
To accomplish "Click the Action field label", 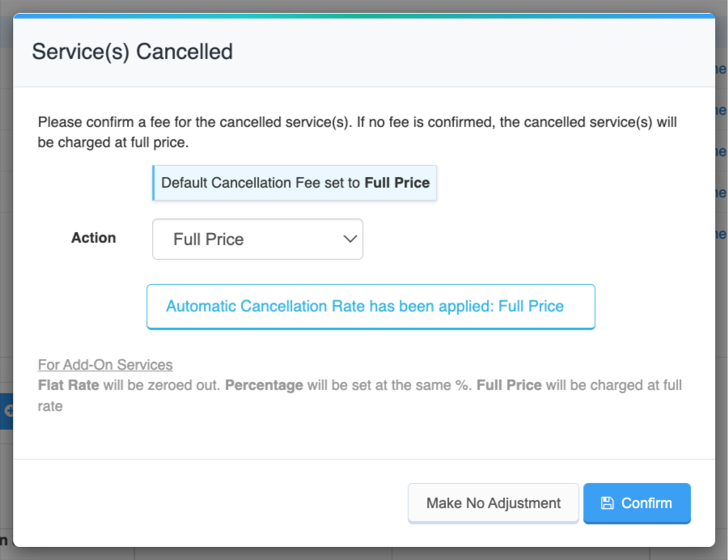I will pyautogui.click(x=94, y=238).
